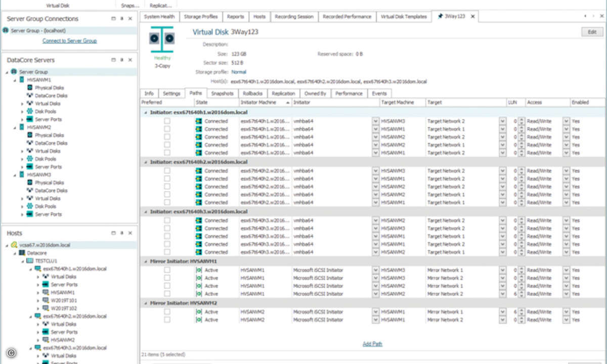
Task: Click the Edit button
Action: [x=592, y=32]
